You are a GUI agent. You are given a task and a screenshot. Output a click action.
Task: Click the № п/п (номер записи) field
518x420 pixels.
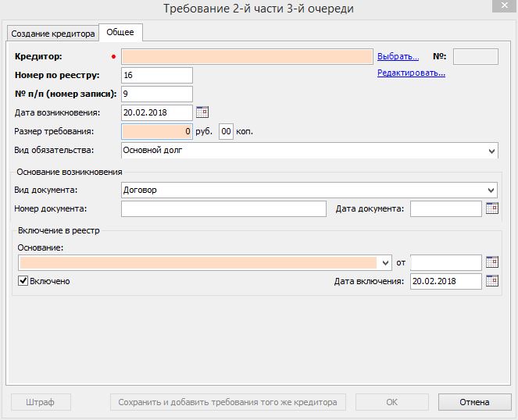tap(157, 94)
